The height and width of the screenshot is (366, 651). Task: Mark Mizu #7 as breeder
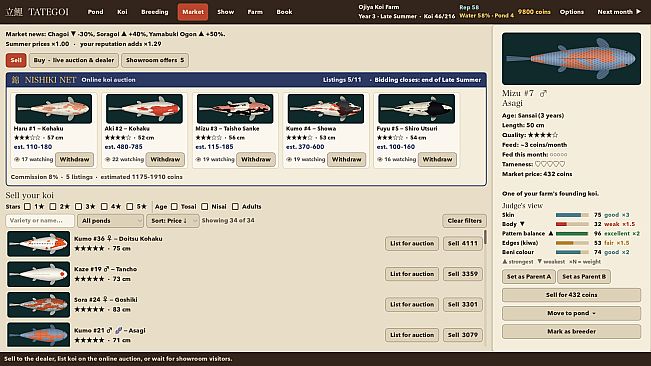click(571, 332)
